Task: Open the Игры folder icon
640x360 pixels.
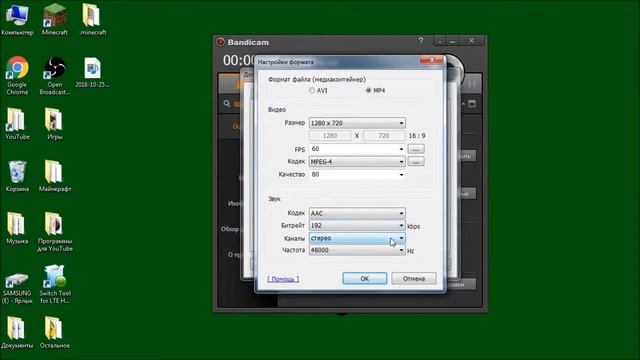Action: 54,124
